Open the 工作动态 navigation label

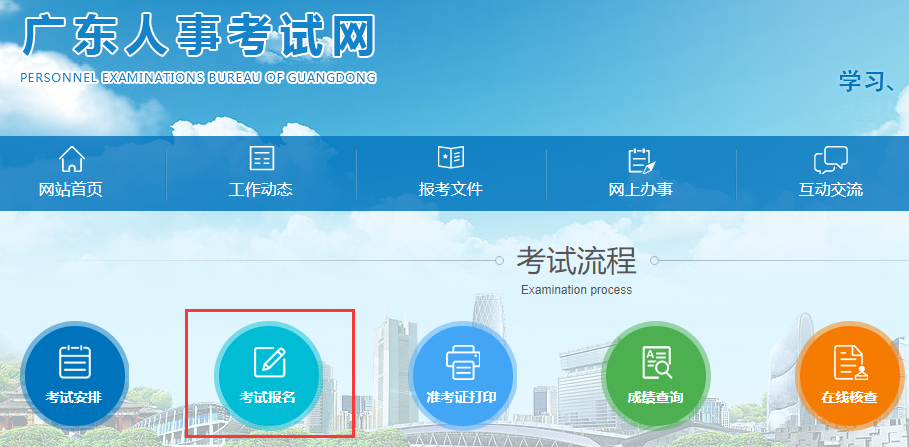261,190
